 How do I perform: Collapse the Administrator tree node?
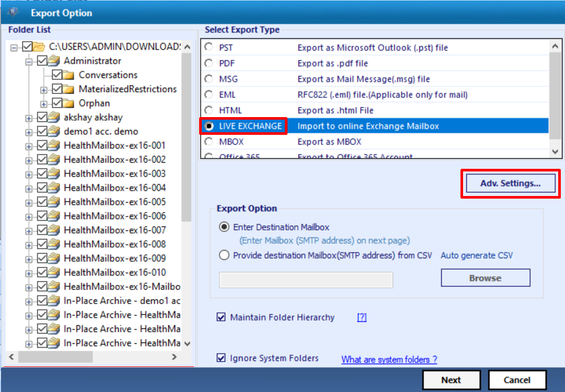(x=29, y=61)
